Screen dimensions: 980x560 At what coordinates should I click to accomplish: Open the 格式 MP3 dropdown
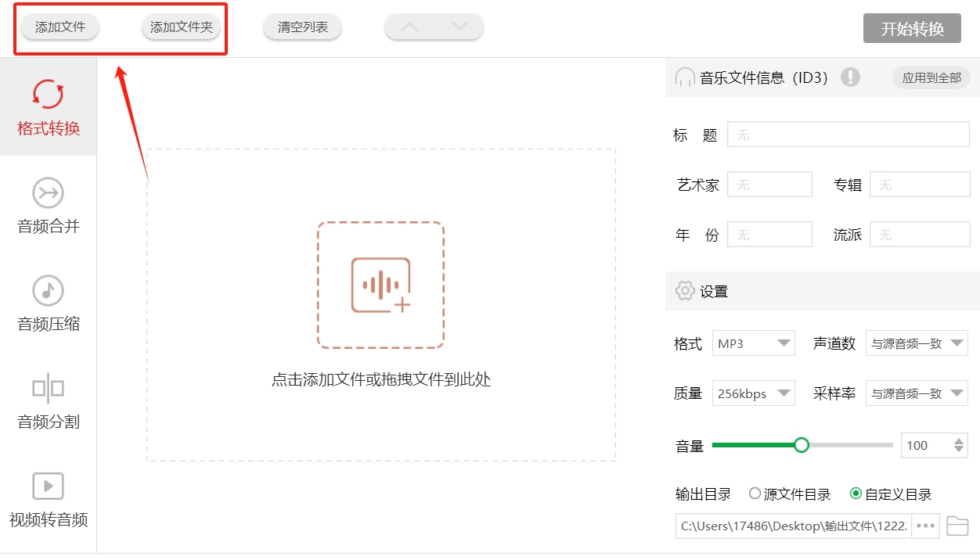click(x=754, y=343)
